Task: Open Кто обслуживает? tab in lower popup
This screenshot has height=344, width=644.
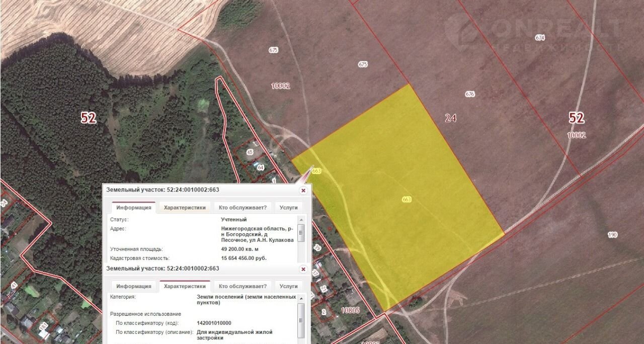Action: tap(243, 286)
